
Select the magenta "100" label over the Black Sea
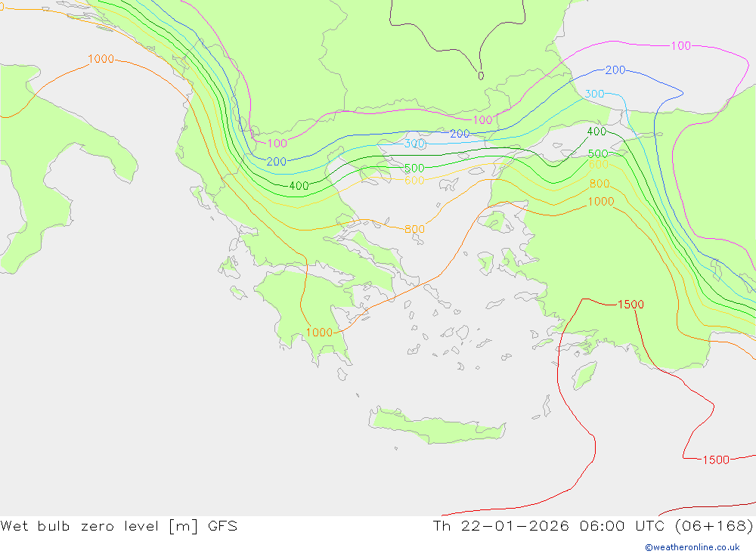point(681,46)
